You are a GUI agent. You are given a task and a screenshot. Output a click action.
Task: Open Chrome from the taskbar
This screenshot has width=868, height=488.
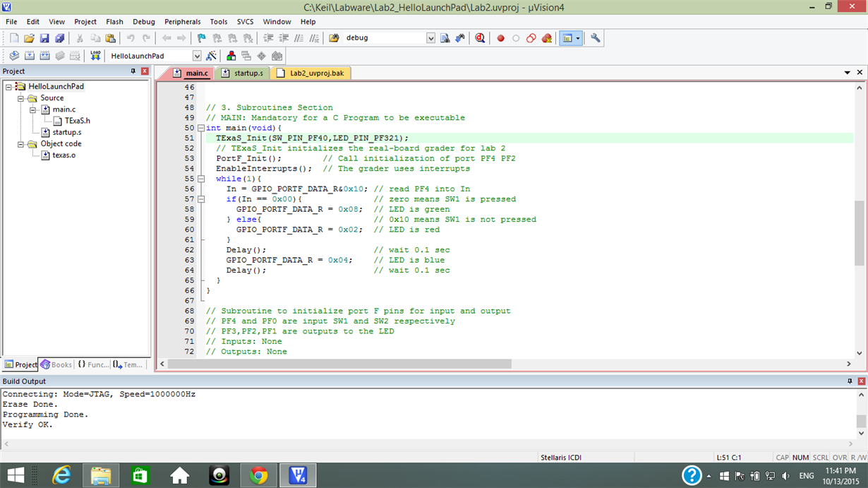click(258, 475)
